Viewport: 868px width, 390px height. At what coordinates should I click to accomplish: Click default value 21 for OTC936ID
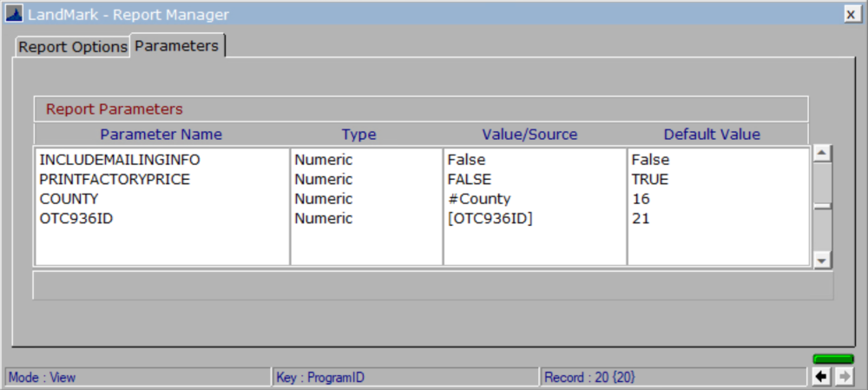641,219
